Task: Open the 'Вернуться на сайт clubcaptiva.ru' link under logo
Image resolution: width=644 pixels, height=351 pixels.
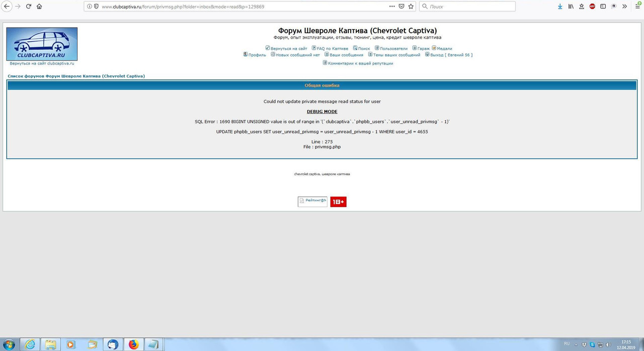Action: [42, 63]
